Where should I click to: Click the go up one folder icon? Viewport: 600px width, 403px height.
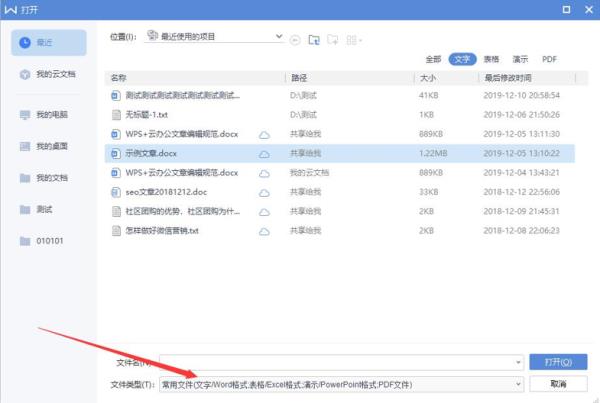(314, 40)
